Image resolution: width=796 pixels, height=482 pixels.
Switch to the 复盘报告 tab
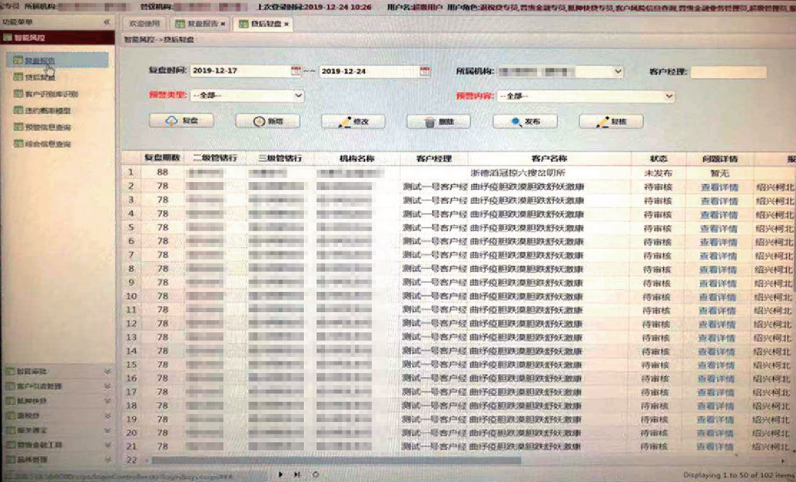200,22
